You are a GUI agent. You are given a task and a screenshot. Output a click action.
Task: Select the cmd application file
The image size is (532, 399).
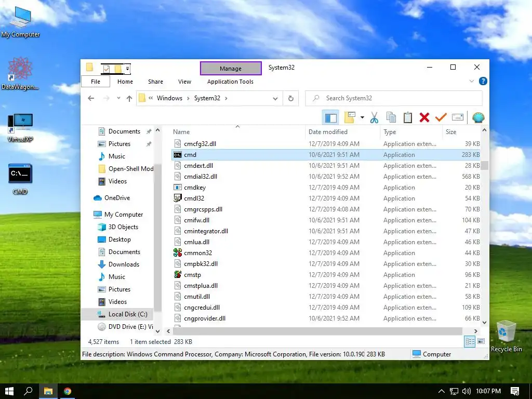pyautogui.click(x=326, y=155)
